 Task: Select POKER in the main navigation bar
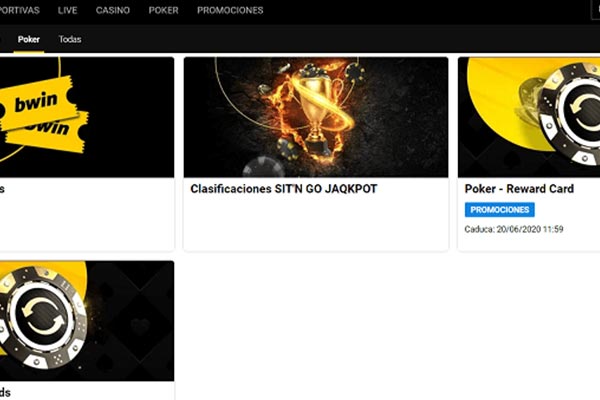(163, 10)
